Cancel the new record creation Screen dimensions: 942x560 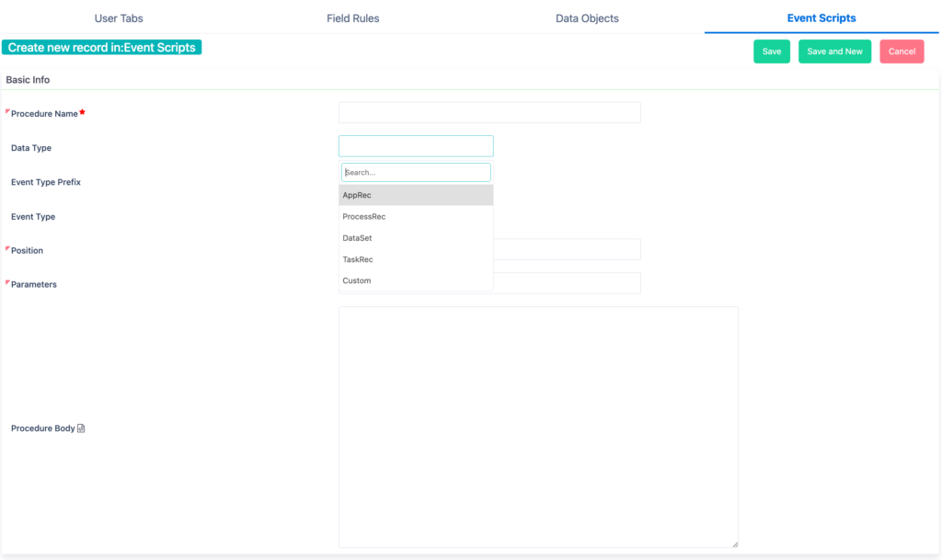902,51
